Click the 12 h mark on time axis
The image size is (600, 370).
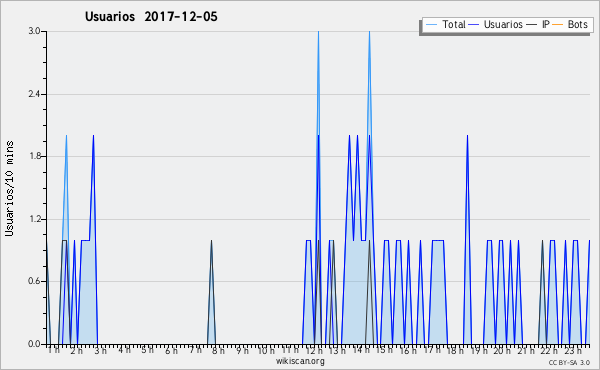point(314,350)
